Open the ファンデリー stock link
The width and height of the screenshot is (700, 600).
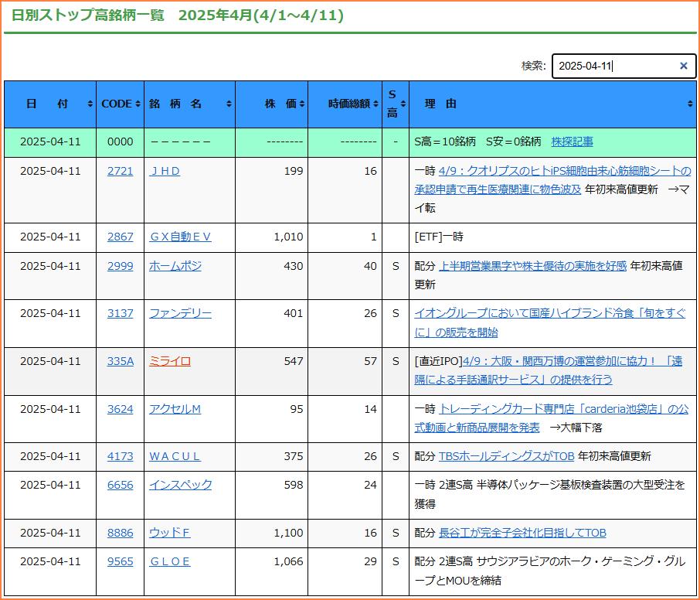pyautogui.click(x=180, y=314)
